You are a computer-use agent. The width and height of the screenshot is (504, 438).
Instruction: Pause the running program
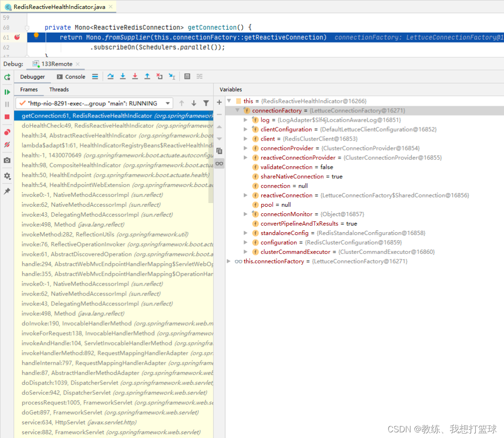tap(7, 104)
